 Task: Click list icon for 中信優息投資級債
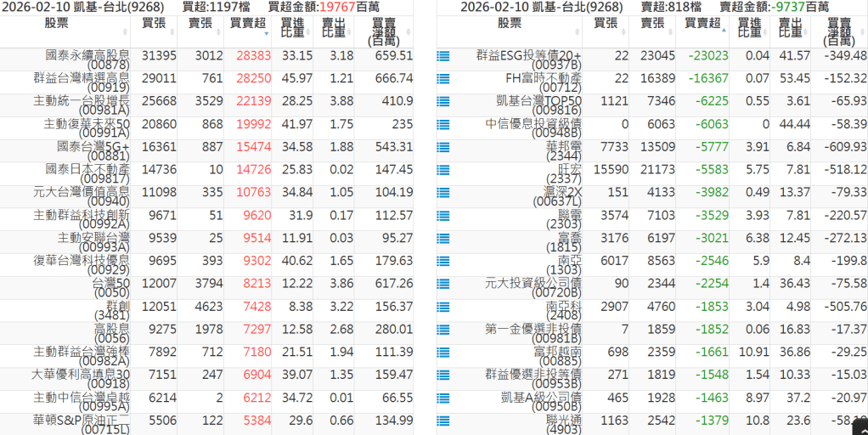tap(442, 125)
